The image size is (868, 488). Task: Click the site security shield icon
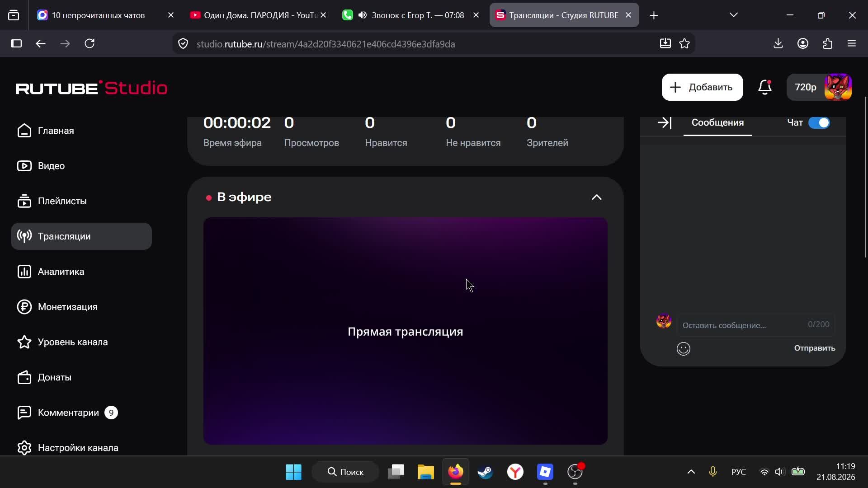click(x=183, y=44)
